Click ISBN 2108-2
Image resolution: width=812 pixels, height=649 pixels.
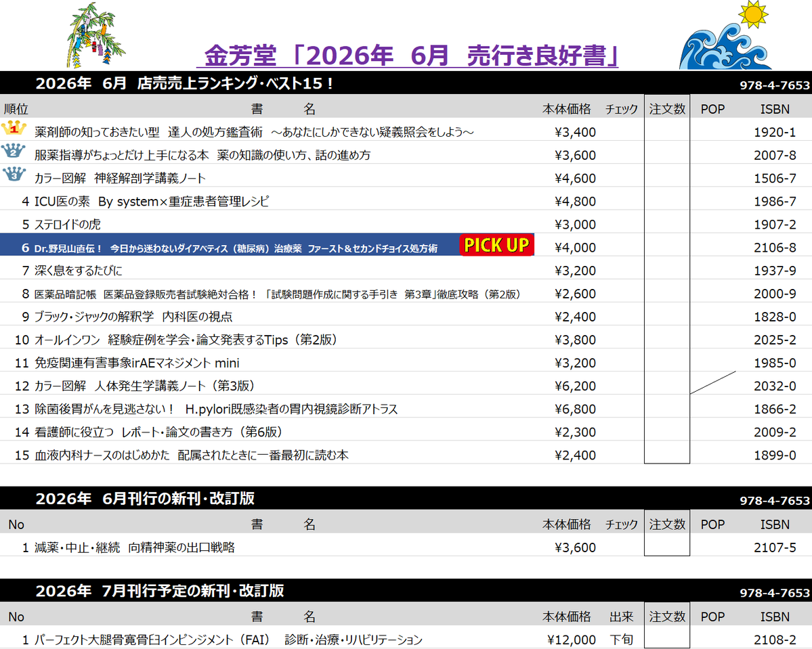point(775,640)
